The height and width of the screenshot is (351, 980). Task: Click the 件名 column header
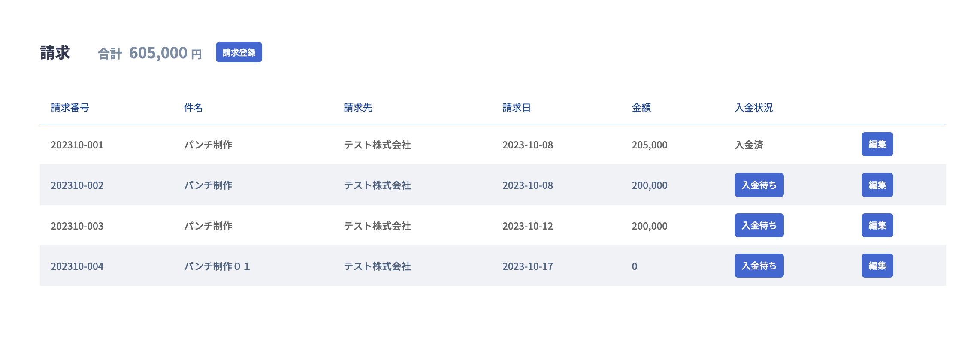tap(193, 108)
